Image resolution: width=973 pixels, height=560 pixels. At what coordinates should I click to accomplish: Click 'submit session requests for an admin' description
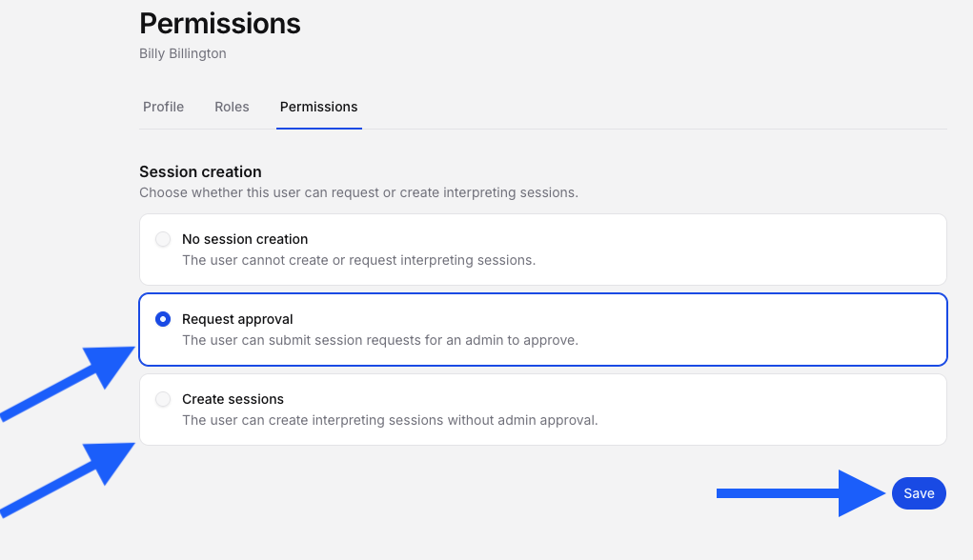pyautogui.click(x=380, y=340)
